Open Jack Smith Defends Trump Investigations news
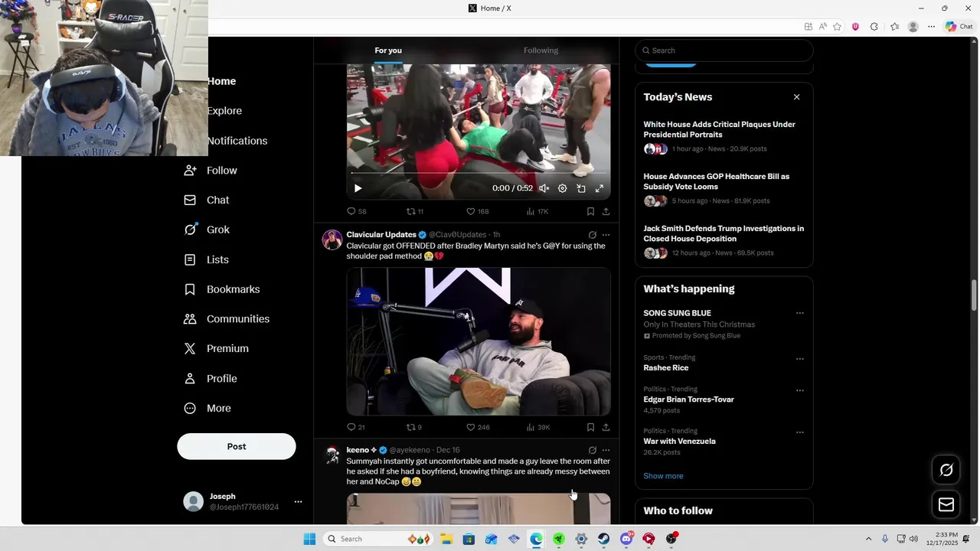 tap(724, 240)
